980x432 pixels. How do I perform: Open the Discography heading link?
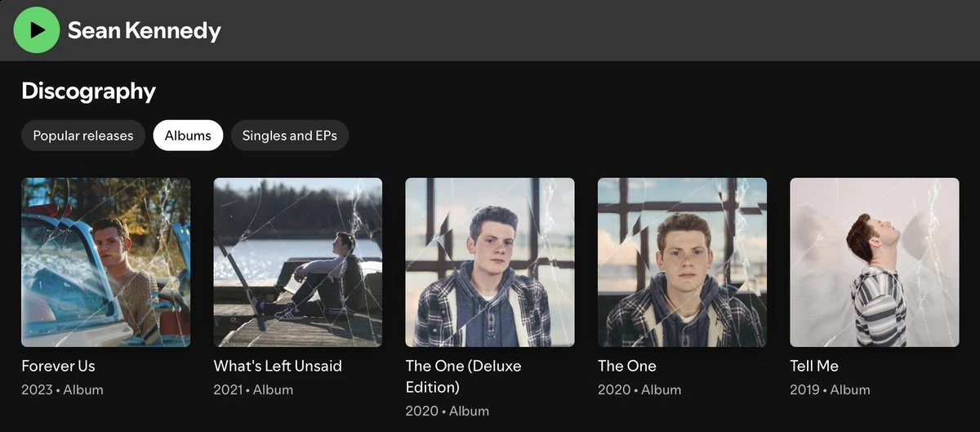click(88, 91)
